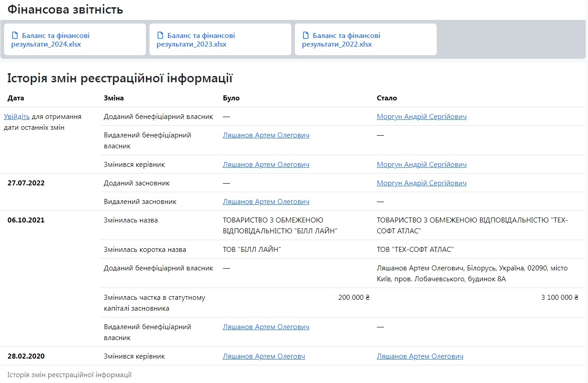Click the document icon of the 2023 report
588x383 pixels.
160,36
